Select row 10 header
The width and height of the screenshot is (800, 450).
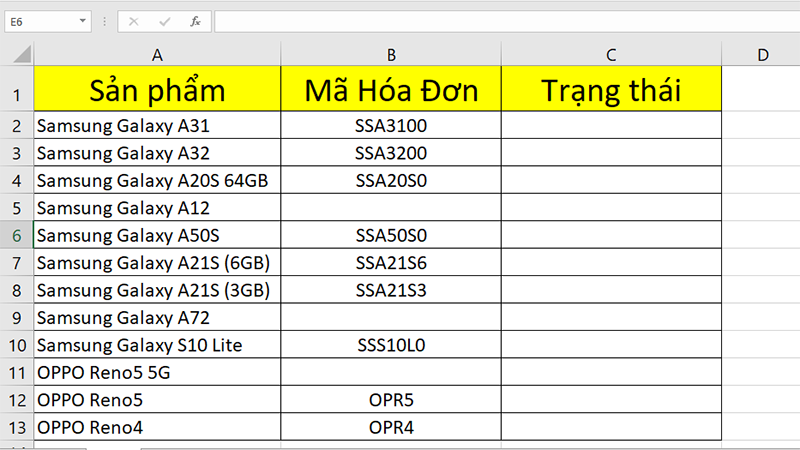coord(17,345)
